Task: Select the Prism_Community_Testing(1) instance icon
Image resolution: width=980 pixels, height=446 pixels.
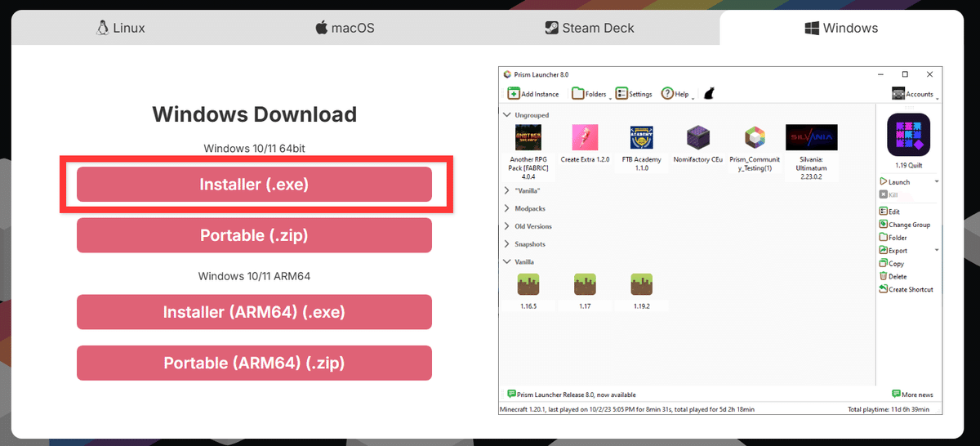Action: (x=755, y=137)
